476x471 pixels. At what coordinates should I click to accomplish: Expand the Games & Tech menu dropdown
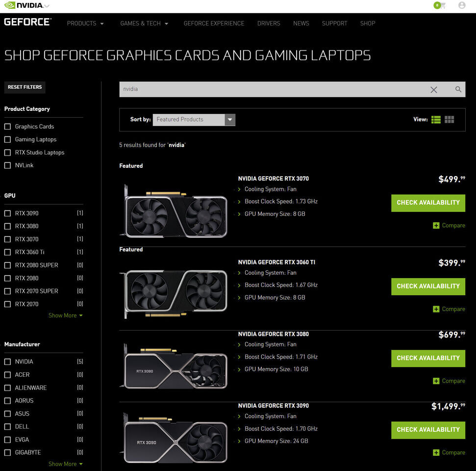pos(144,24)
